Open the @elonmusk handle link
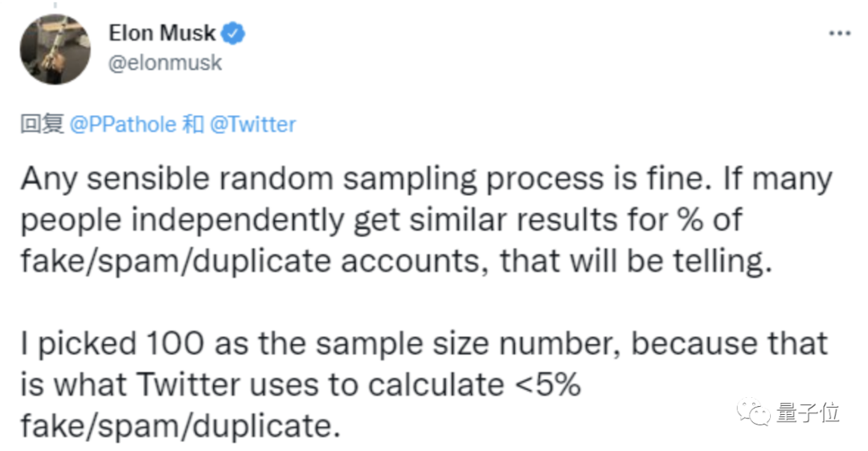 (165, 63)
